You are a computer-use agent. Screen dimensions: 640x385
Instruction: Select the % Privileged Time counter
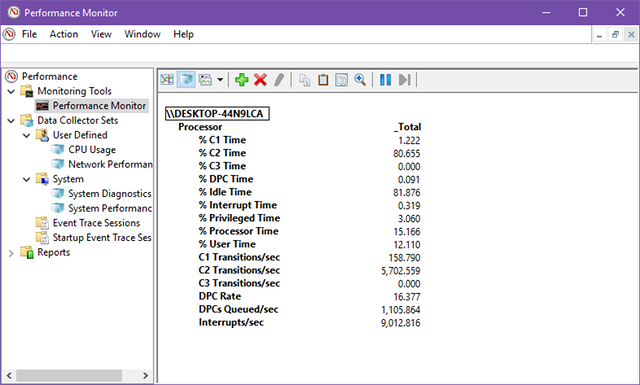[239, 218]
